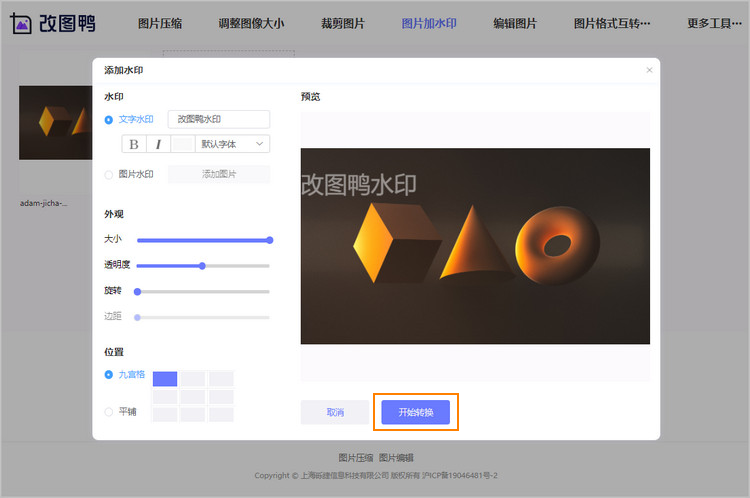Select the 九宫格 position radio
The image size is (750, 498).
click(x=109, y=375)
